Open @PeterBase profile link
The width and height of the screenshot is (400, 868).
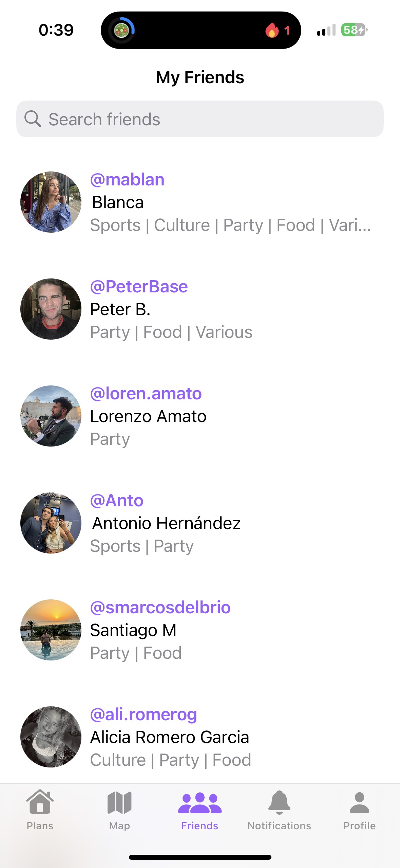coord(139,287)
